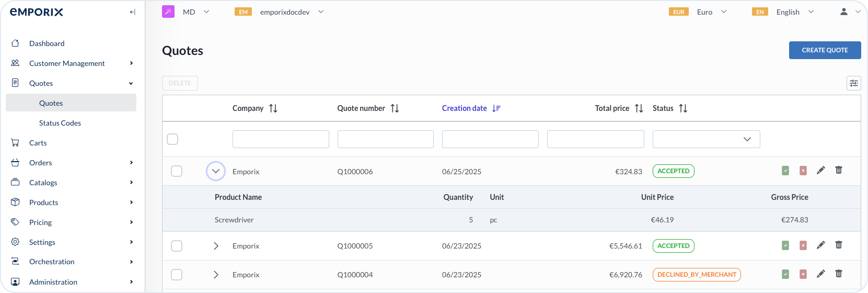The width and height of the screenshot is (868, 293).
Task: Decline quote Q1000005 with red X icon
Action: 803,245
